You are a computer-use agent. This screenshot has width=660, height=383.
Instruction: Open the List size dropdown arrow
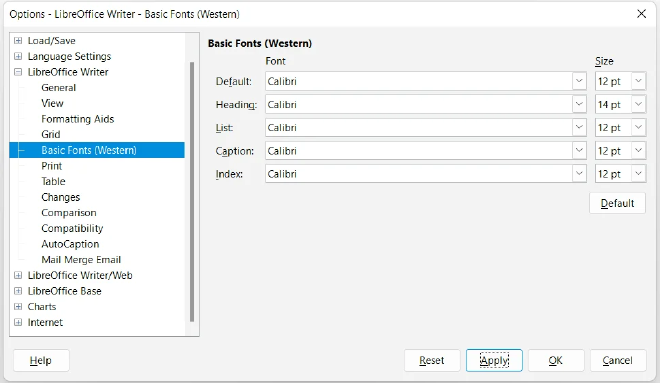[x=639, y=127]
